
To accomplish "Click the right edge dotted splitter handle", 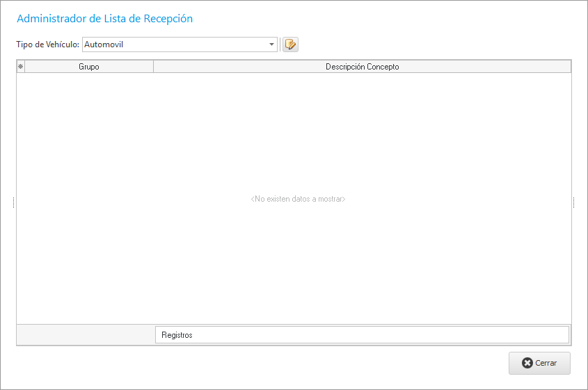I will [x=574, y=202].
